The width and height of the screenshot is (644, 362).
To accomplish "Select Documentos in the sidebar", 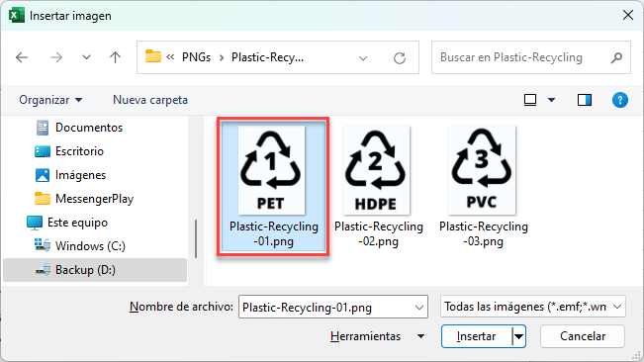I will (x=89, y=128).
